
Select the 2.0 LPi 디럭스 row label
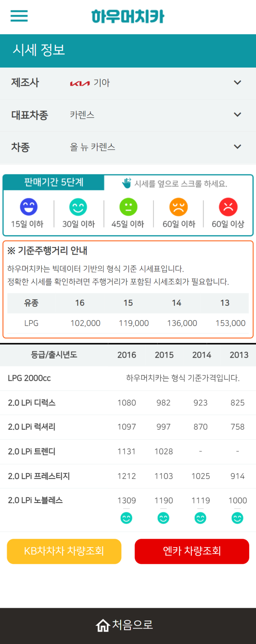32,403
